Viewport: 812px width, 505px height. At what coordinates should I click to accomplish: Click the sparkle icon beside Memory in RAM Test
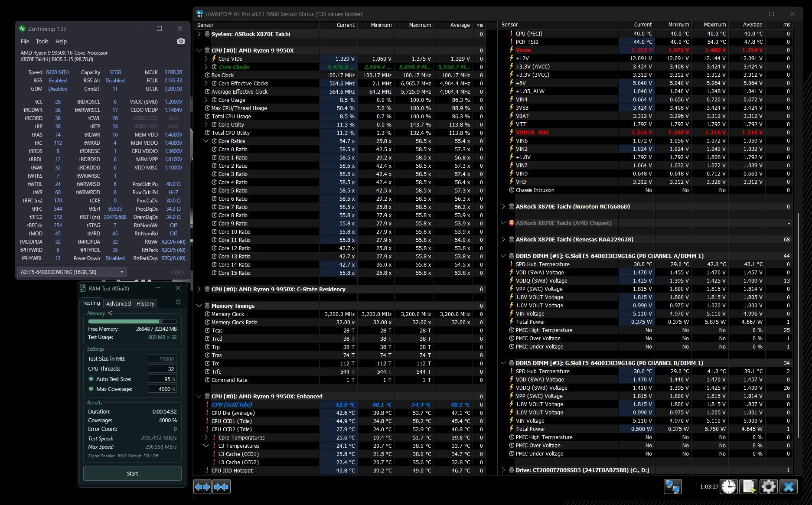[110, 313]
